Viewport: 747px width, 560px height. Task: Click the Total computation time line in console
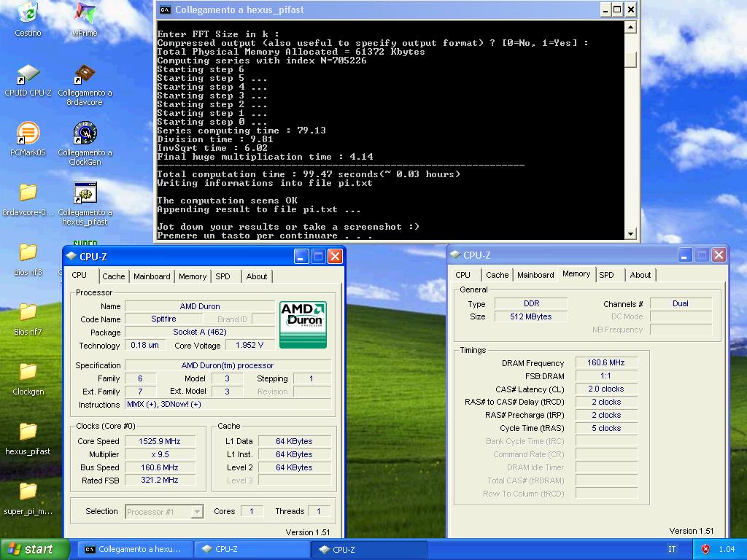coord(309,174)
